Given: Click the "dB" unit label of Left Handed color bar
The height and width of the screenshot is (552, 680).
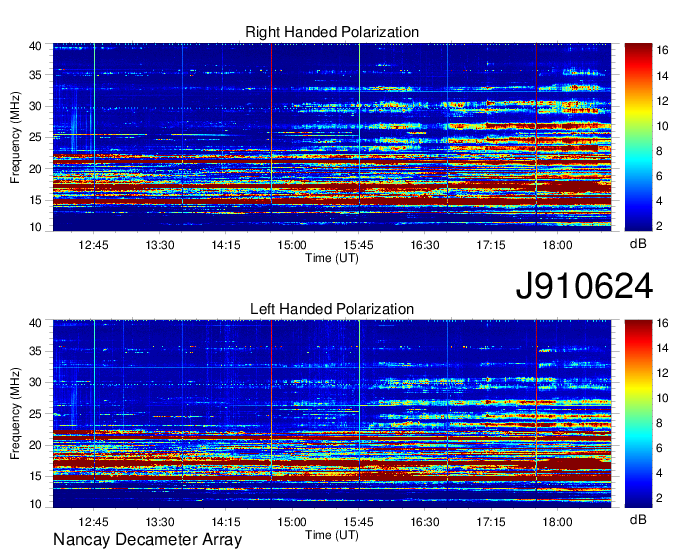Looking at the screenshot, I should click(x=638, y=520).
